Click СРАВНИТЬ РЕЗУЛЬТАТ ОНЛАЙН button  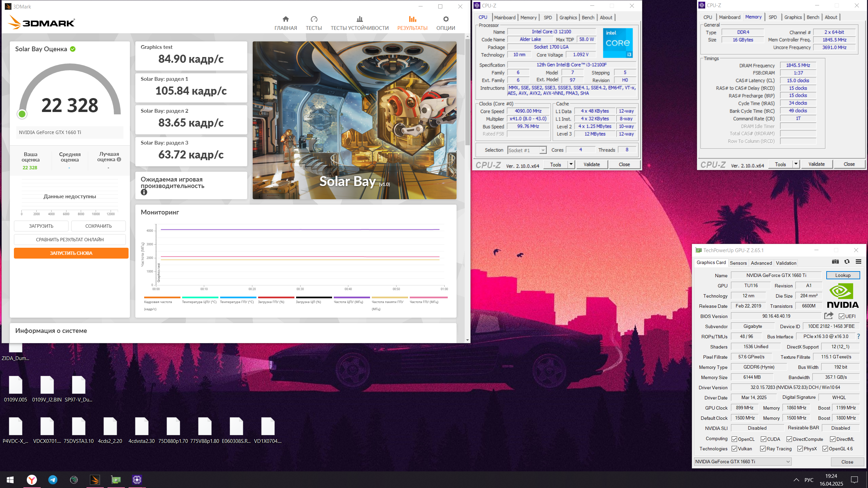(70, 240)
